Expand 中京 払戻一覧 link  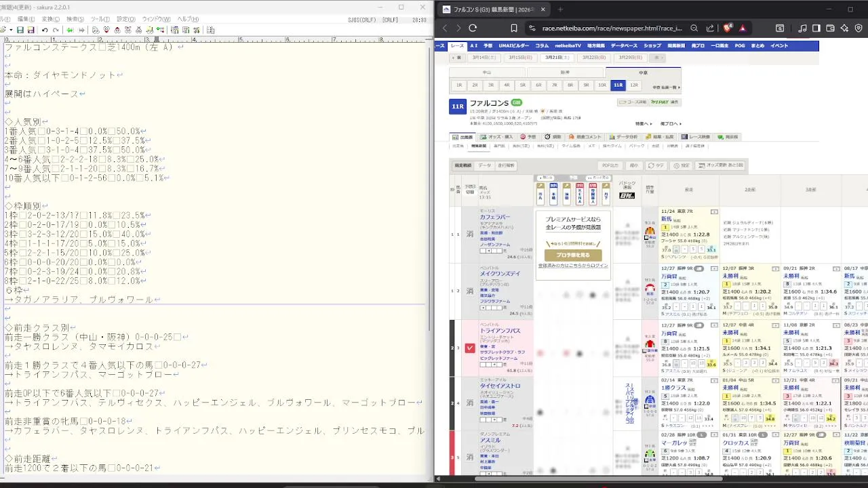click(x=666, y=87)
